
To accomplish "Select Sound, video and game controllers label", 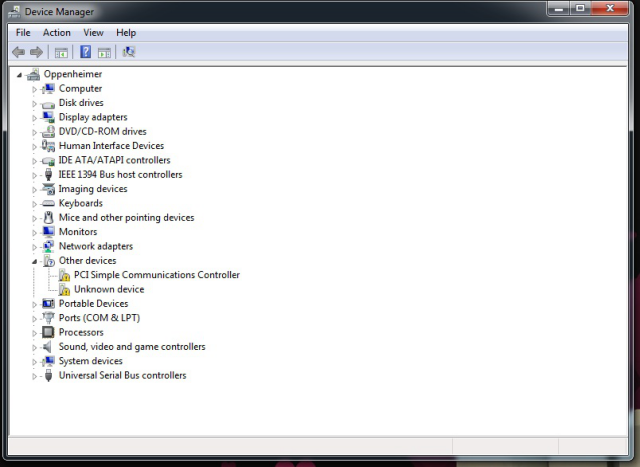I will tap(132, 347).
